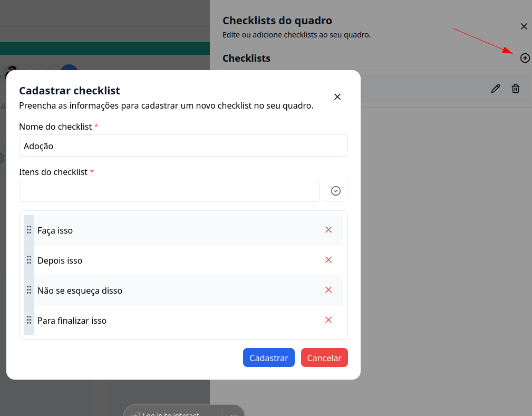
Task: Click drag handle of "Faça isso"
Action: (x=29, y=230)
